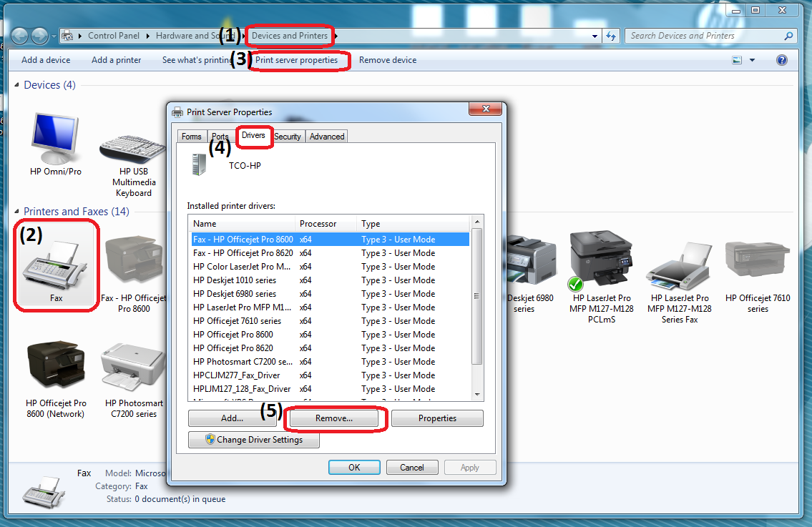Collapse the Devices (4) group

tap(17, 85)
